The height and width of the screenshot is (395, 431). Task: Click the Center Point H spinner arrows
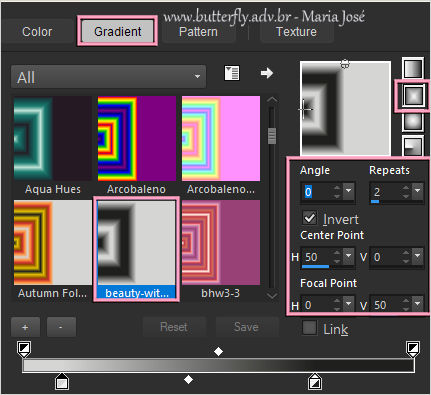(x=337, y=256)
